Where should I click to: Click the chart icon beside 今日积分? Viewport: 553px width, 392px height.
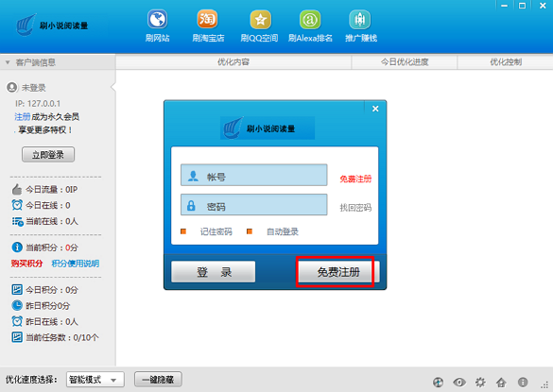click(17, 290)
